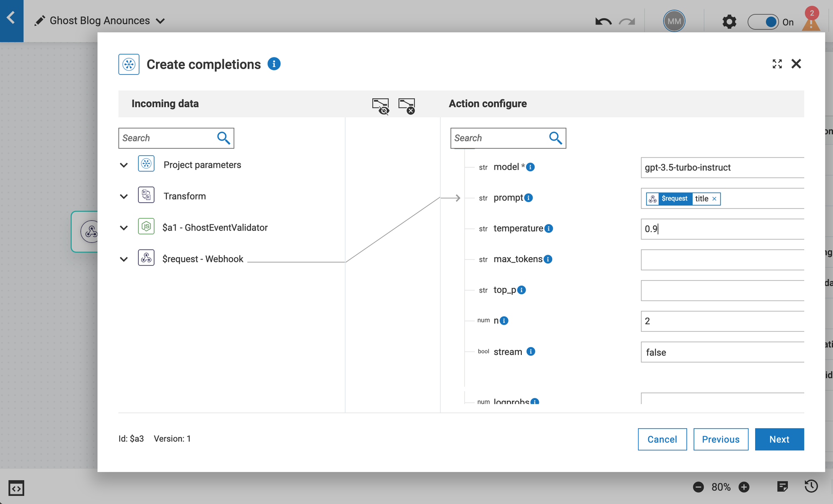Select the $a1 - GhostEventValidator item
This screenshot has height=504, width=833.
214,228
